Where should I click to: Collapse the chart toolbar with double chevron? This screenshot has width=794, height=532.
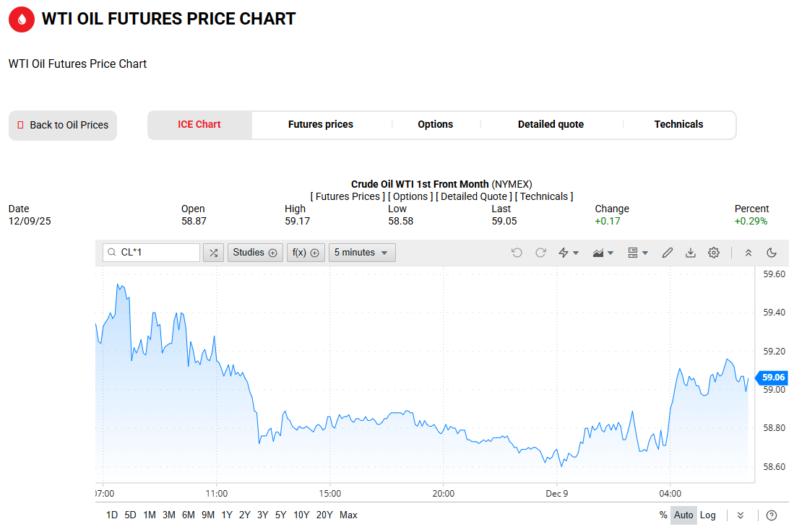click(748, 253)
